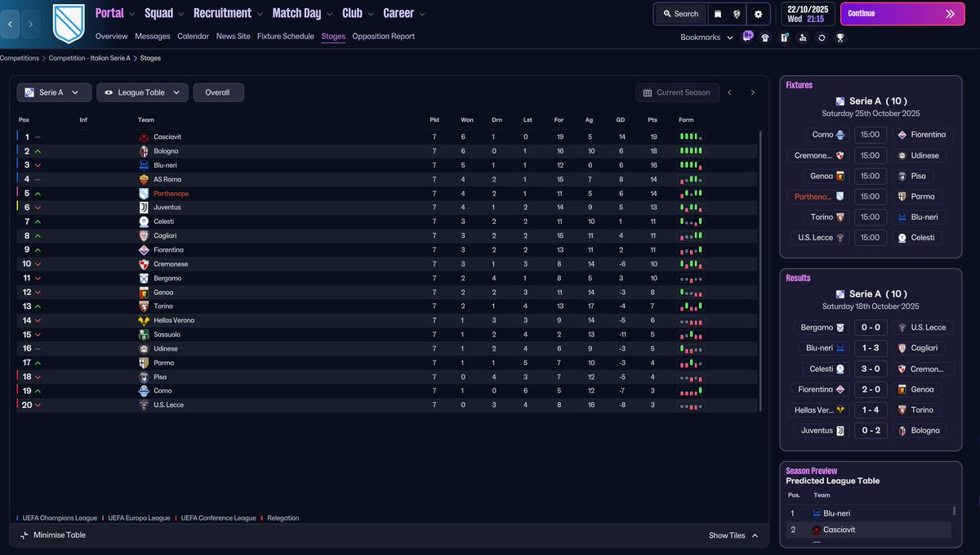Open the Portal menu

click(115, 13)
